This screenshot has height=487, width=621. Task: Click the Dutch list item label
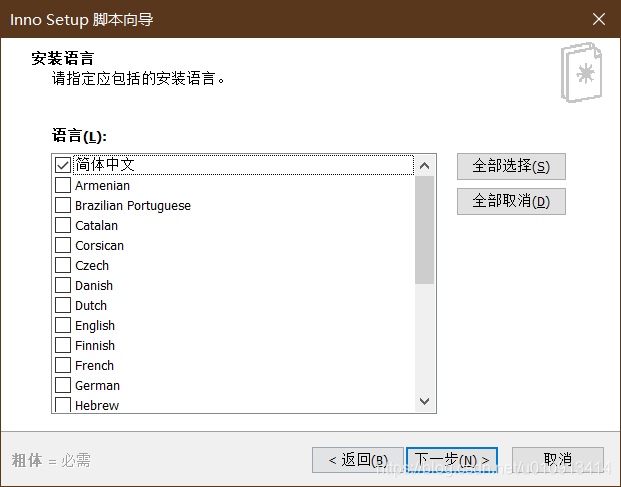point(91,306)
